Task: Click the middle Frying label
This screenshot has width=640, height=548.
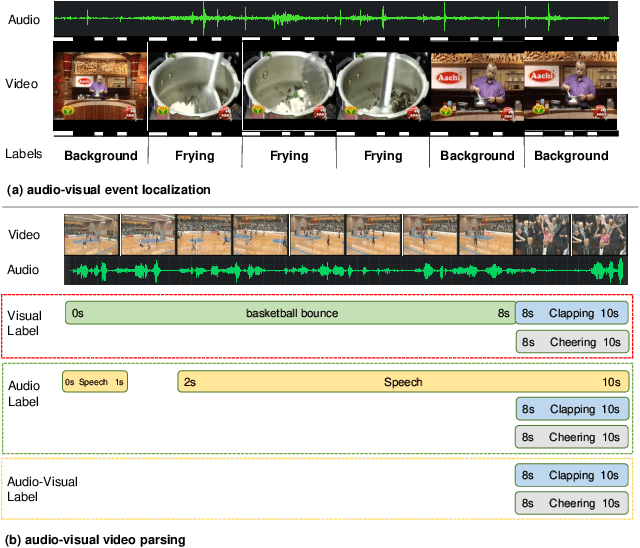Action: (x=289, y=155)
